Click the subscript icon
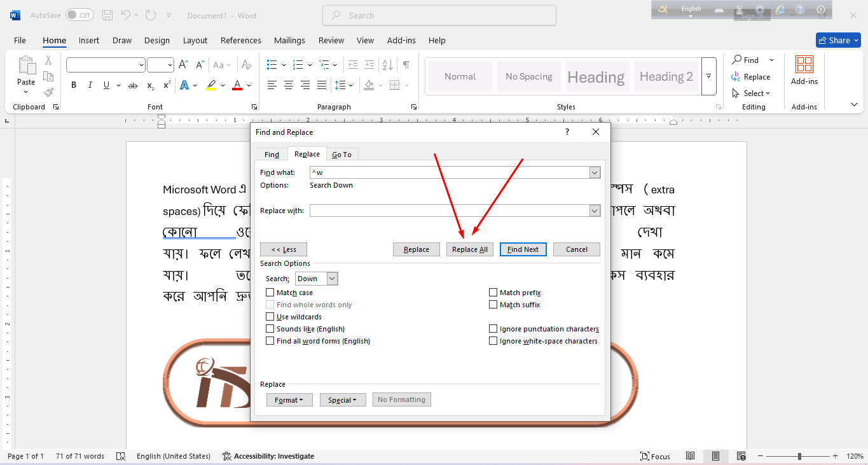 (x=150, y=84)
